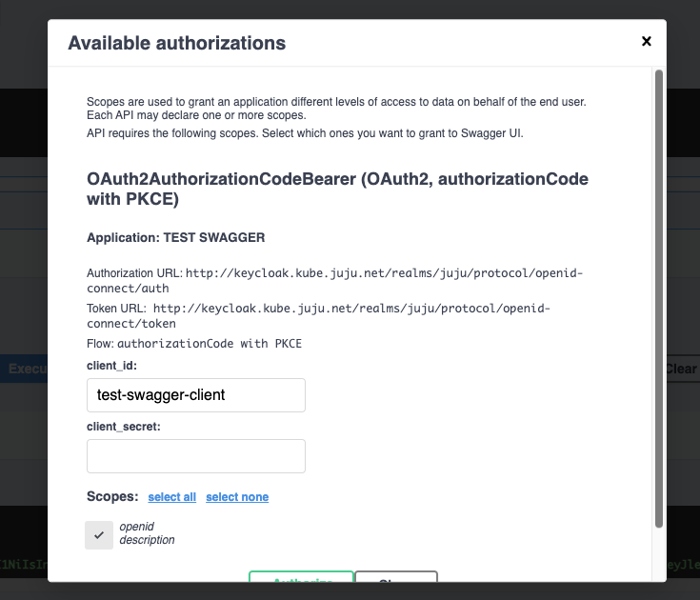Image resolution: width=700 pixels, height=600 pixels.
Task: Choose the 'select none' scopes link
Action: (x=237, y=497)
